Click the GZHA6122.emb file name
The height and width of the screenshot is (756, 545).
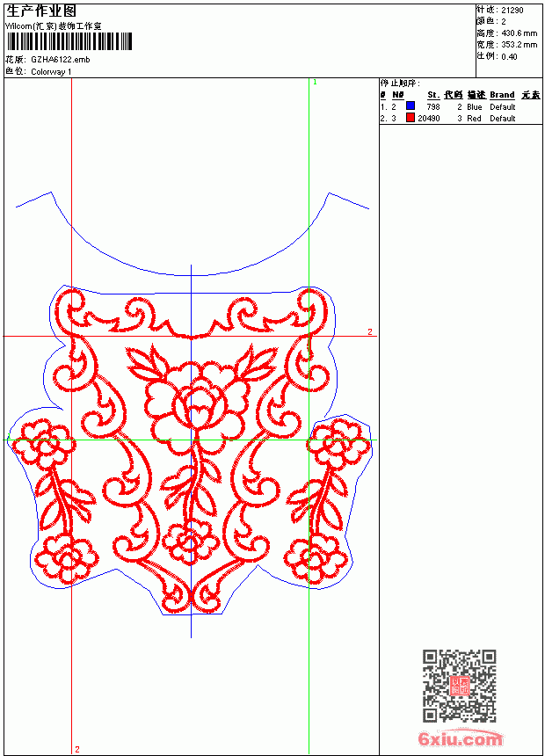point(61,60)
